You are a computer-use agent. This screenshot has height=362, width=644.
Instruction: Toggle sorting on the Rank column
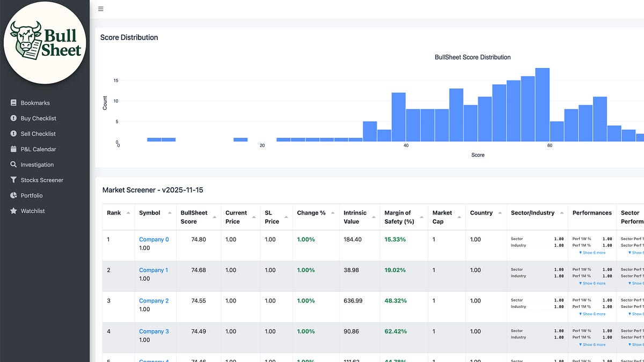pyautogui.click(x=128, y=213)
